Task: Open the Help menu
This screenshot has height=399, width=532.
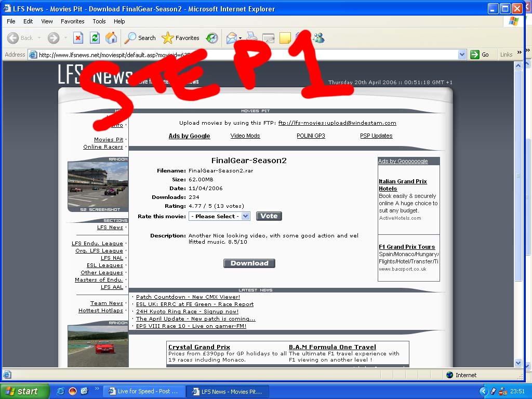Action: coord(119,21)
